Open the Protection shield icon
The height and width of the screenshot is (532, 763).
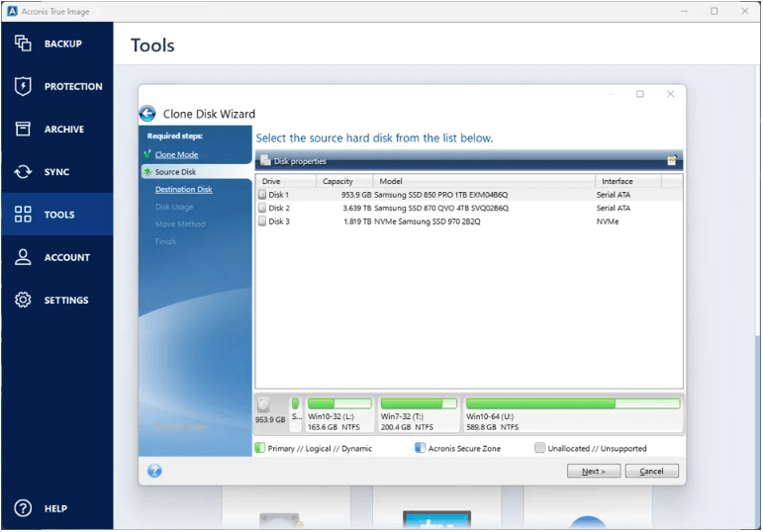click(23, 87)
